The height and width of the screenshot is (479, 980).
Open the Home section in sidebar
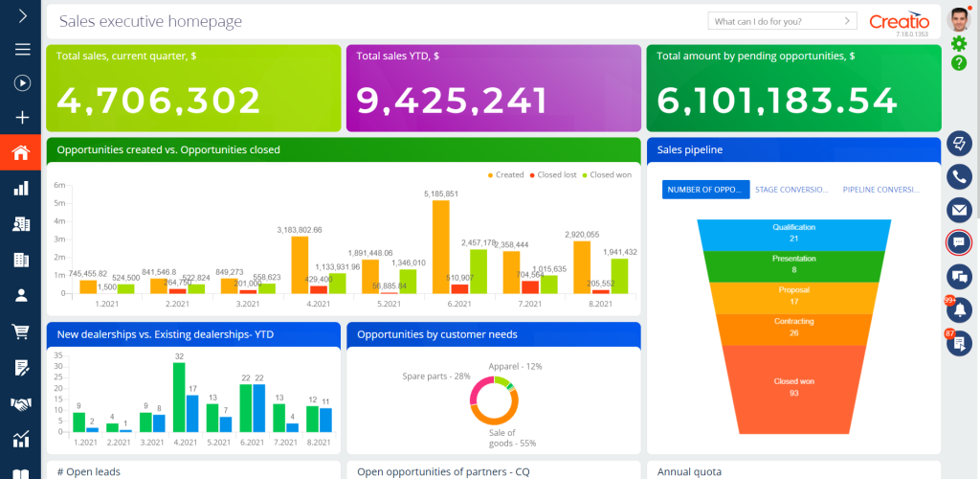tap(21, 152)
